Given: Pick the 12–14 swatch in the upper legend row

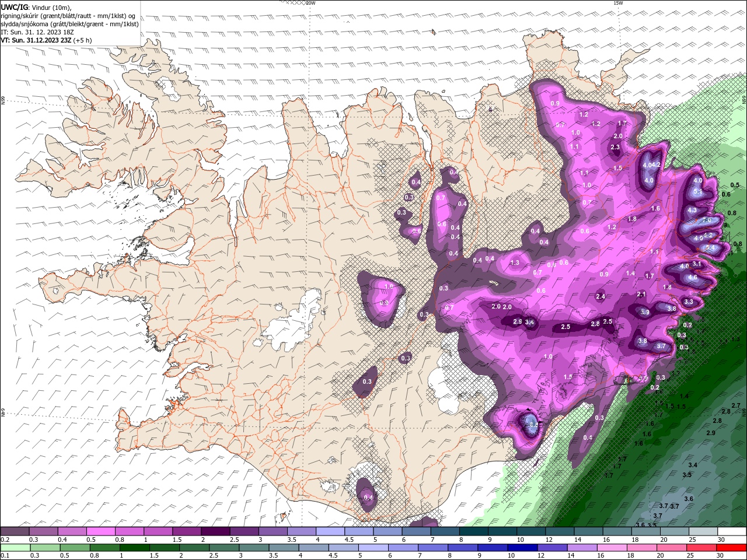Looking at the screenshot, I should (x=559, y=531).
